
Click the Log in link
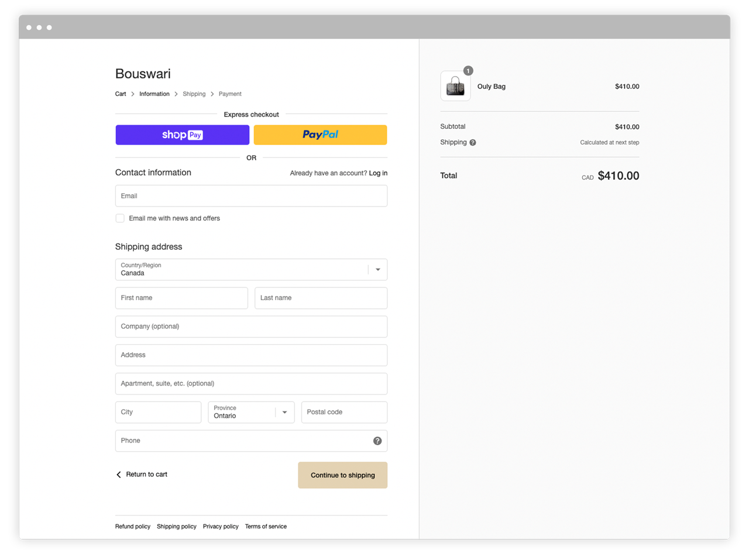coord(378,173)
